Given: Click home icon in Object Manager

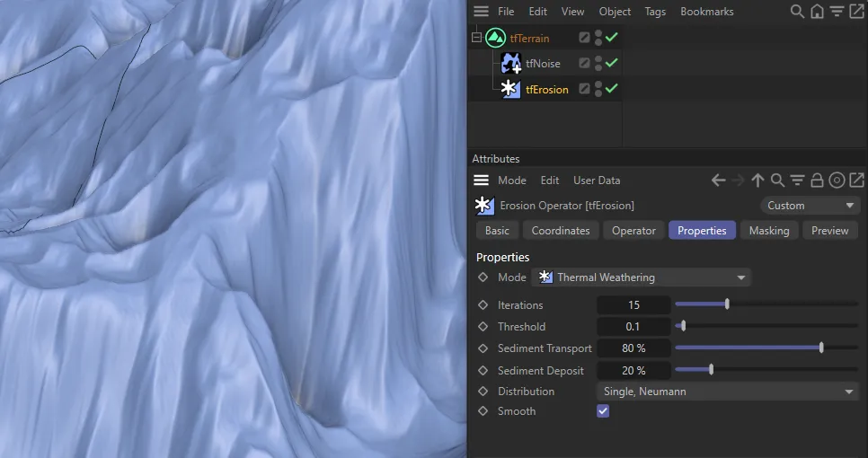Looking at the screenshot, I should point(817,11).
